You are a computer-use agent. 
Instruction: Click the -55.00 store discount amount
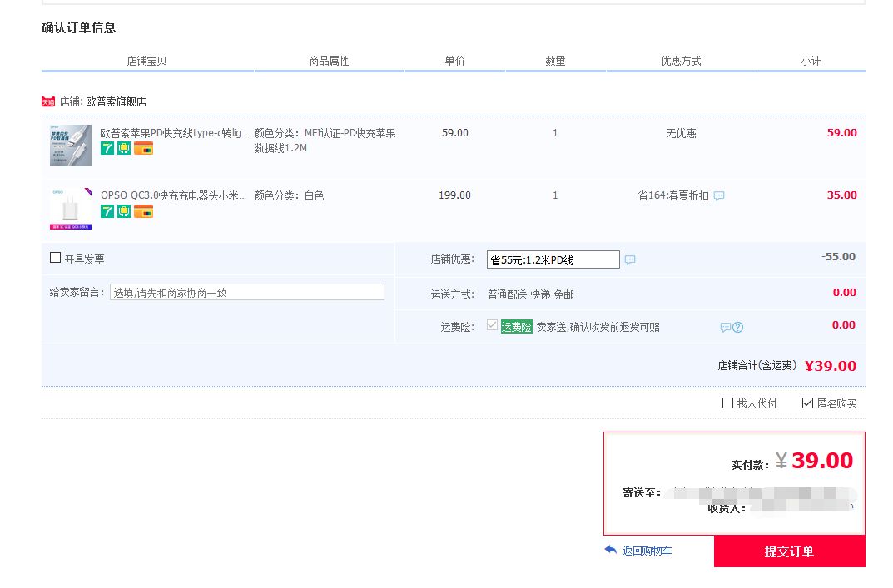tap(838, 257)
